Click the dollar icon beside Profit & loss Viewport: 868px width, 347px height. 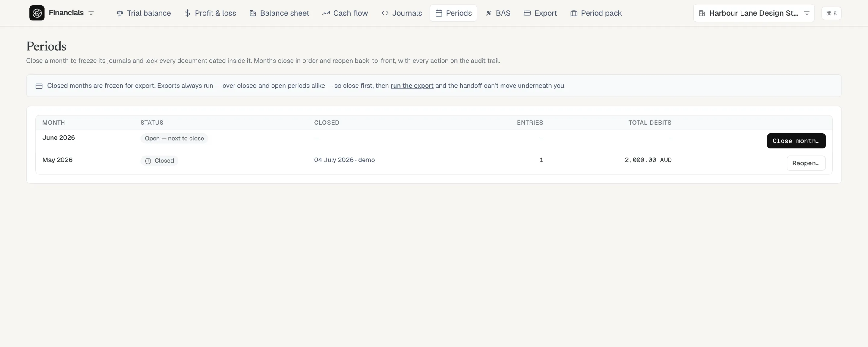[x=188, y=13]
